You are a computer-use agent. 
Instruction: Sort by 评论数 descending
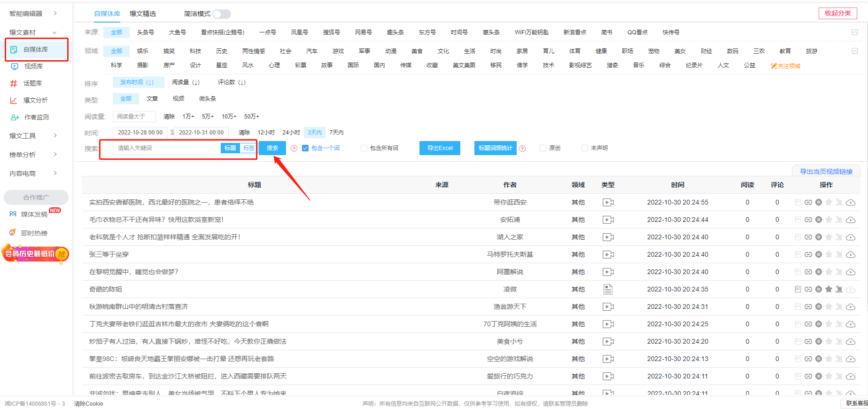click(x=232, y=82)
